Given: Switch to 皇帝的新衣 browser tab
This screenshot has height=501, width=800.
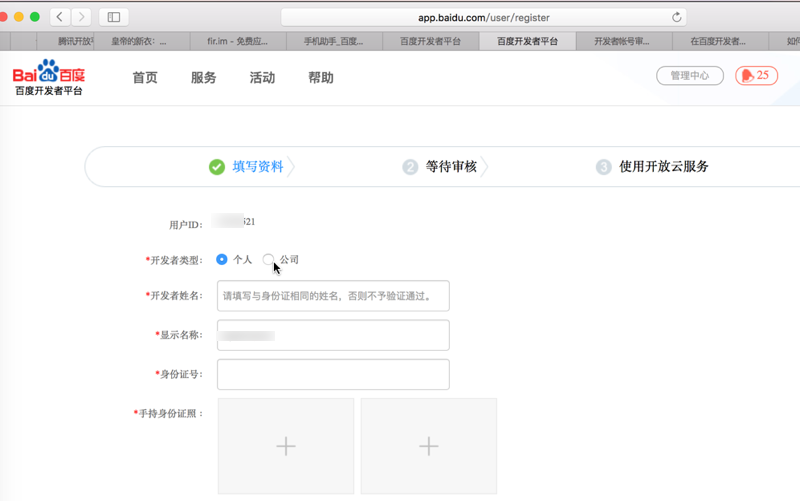Looking at the screenshot, I should pos(141,41).
